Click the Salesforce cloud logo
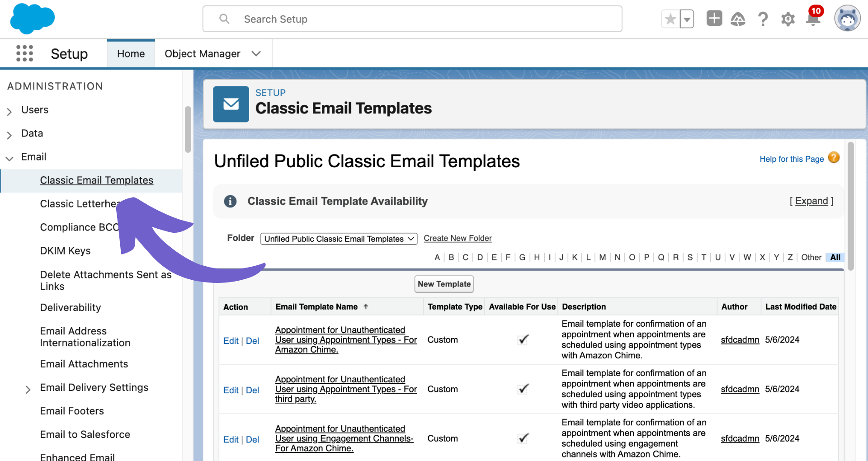The height and width of the screenshot is (461, 868). tap(31, 19)
